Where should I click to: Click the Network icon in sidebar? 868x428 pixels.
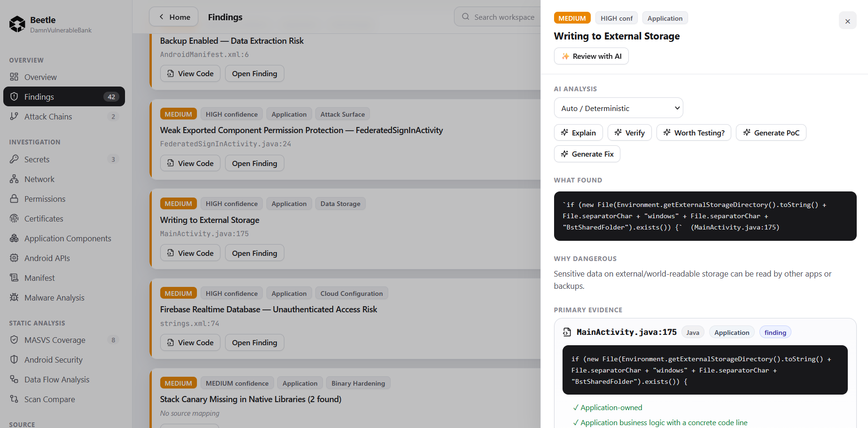click(14, 179)
